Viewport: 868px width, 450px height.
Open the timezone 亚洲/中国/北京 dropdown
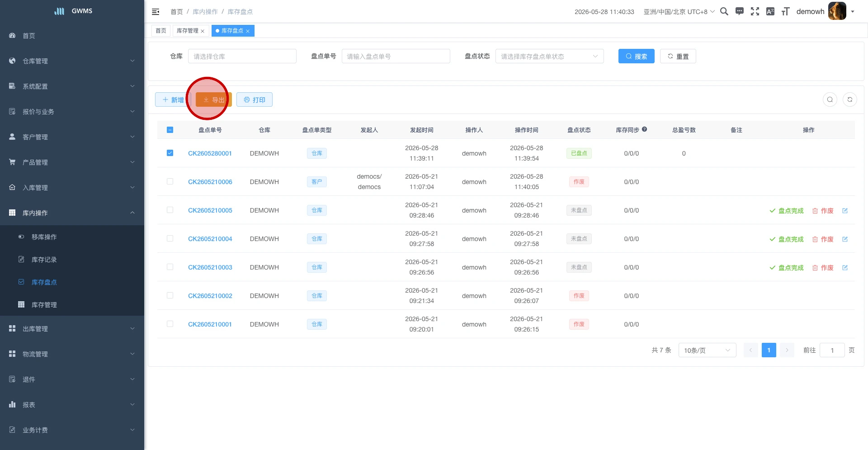[679, 12]
